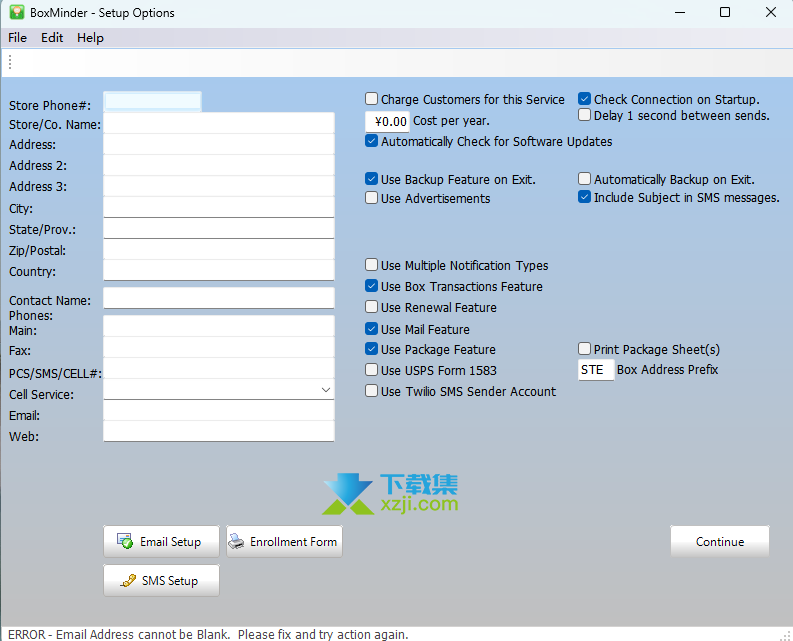Screen dimensions: 793x641
Task: Click the Zip/Postal field
Action: pyautogui.click(x=219, y=249)
